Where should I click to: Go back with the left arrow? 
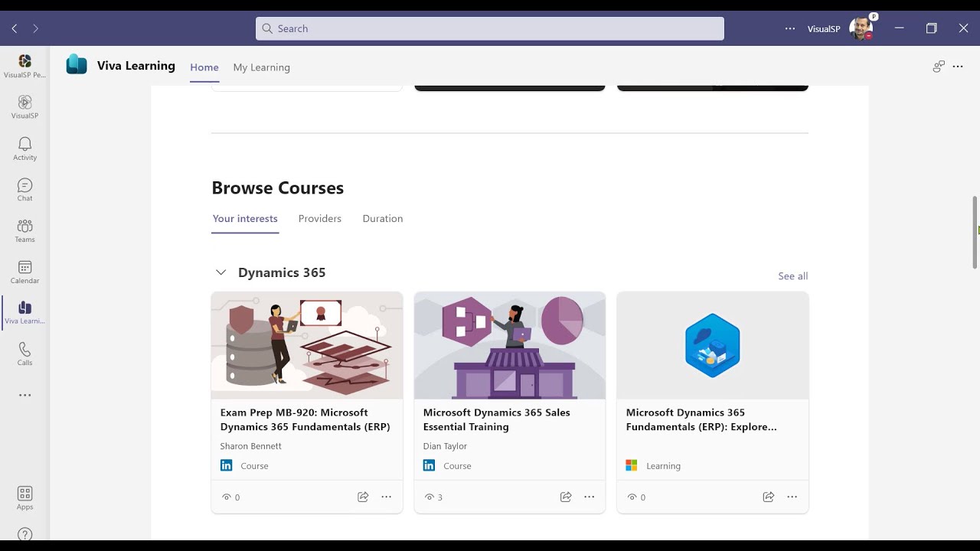coord(15,28)
